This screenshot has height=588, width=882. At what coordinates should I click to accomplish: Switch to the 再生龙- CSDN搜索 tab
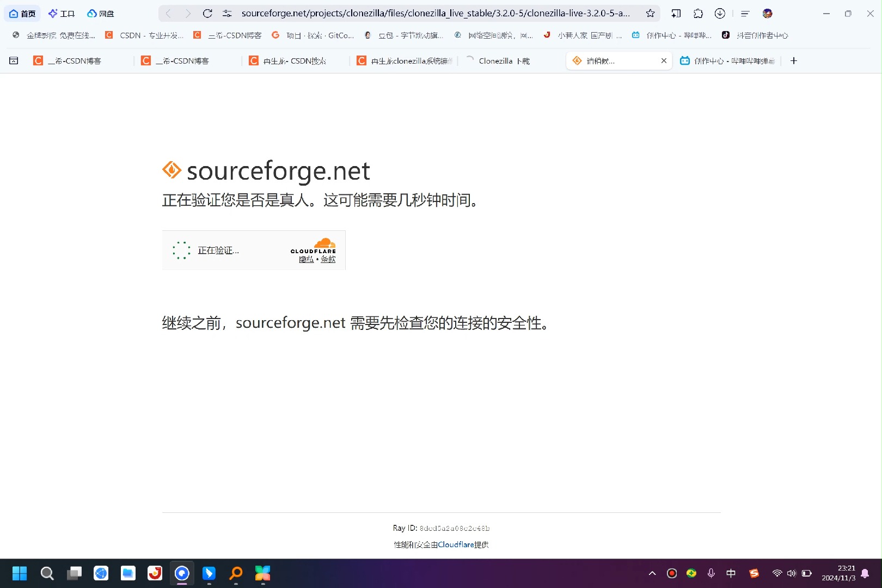click(294, 61)
